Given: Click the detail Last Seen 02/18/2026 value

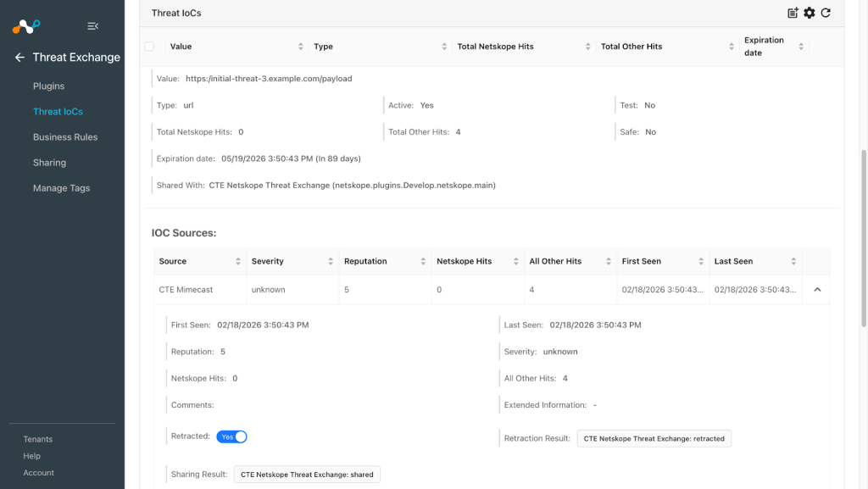Looking at the screenshot, I should (x=595, y=325).
